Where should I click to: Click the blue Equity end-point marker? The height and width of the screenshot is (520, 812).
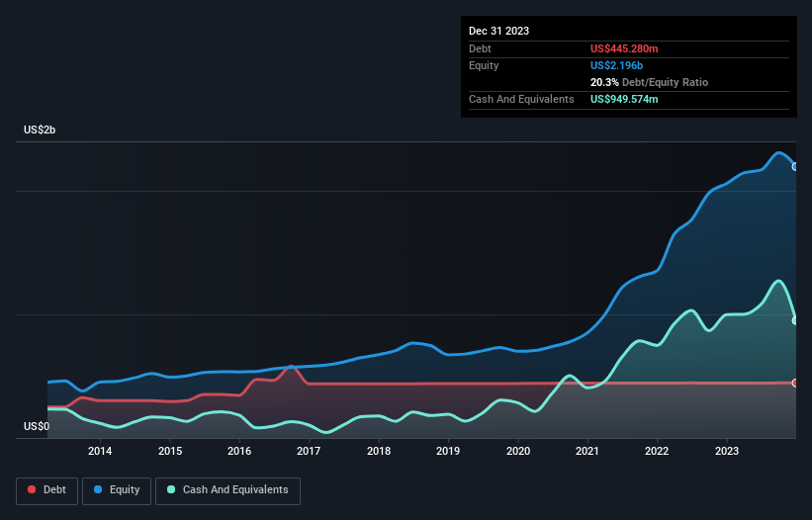tap(795, 167)
